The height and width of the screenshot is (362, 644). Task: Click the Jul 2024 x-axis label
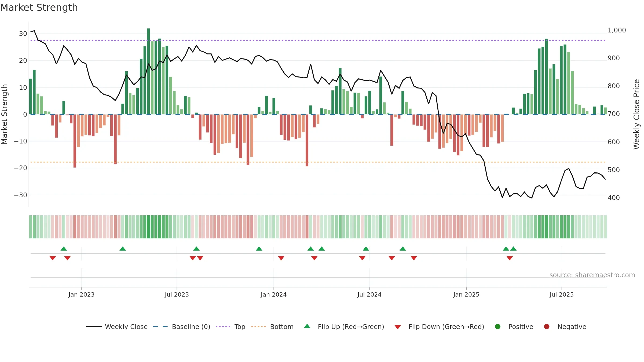369,294
